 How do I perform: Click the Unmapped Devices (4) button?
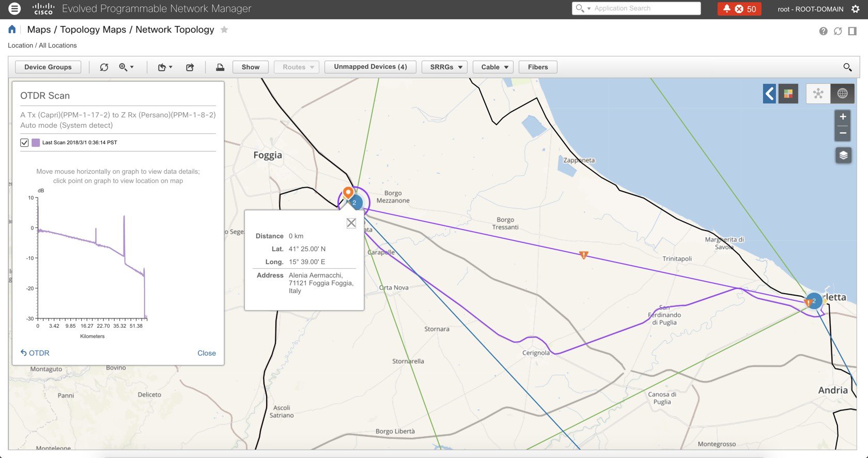pos(370,67)
